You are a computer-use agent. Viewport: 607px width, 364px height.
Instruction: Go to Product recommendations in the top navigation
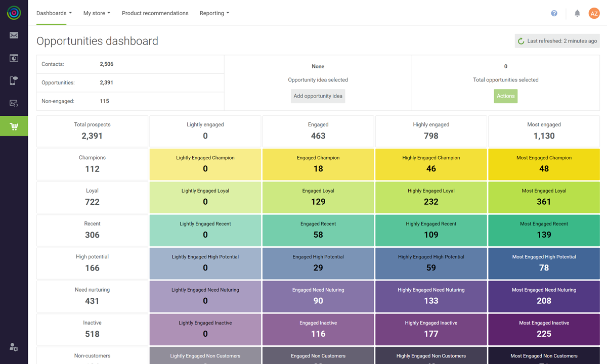155,13
